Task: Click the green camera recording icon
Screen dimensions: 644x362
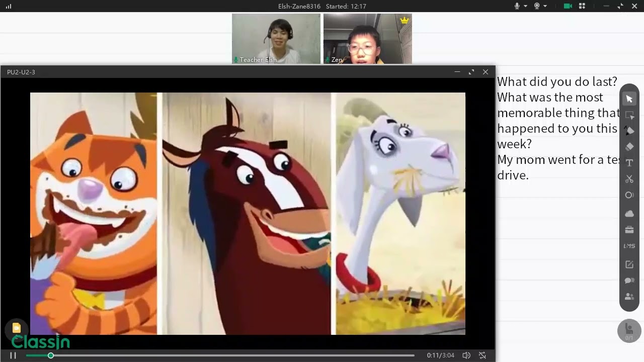Action: (x=568, y=6)
